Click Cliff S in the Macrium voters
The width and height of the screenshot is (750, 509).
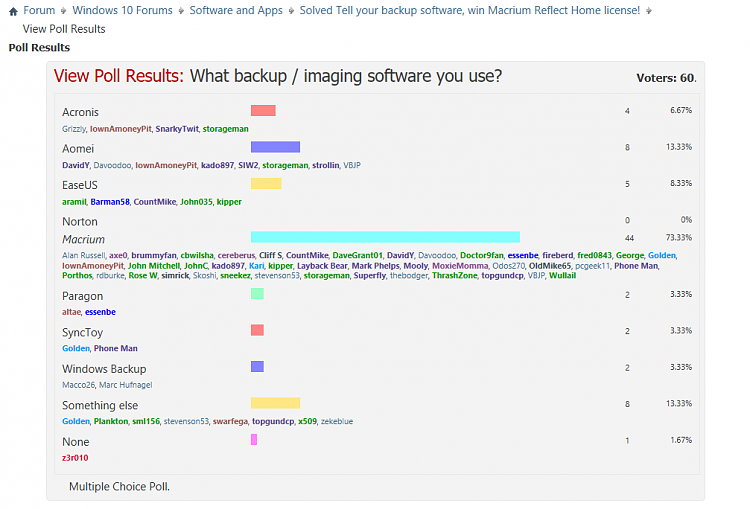(270, 255)
